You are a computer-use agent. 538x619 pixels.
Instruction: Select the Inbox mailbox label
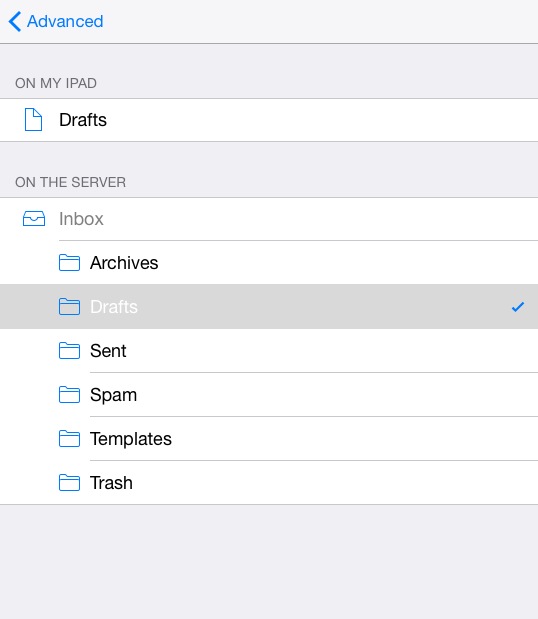81,219
